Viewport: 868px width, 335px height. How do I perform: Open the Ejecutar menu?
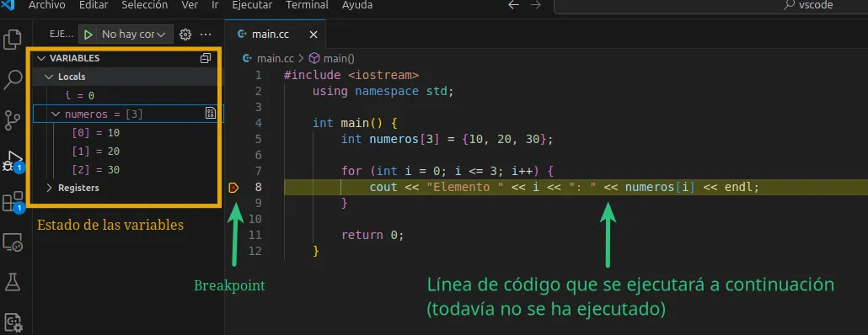click(x=252, y=5)
